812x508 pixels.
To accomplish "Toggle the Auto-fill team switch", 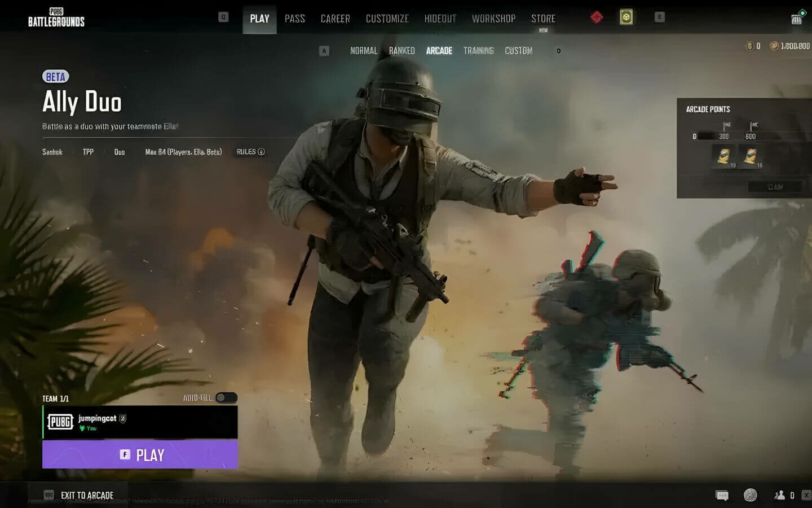I will click(226, 398).
